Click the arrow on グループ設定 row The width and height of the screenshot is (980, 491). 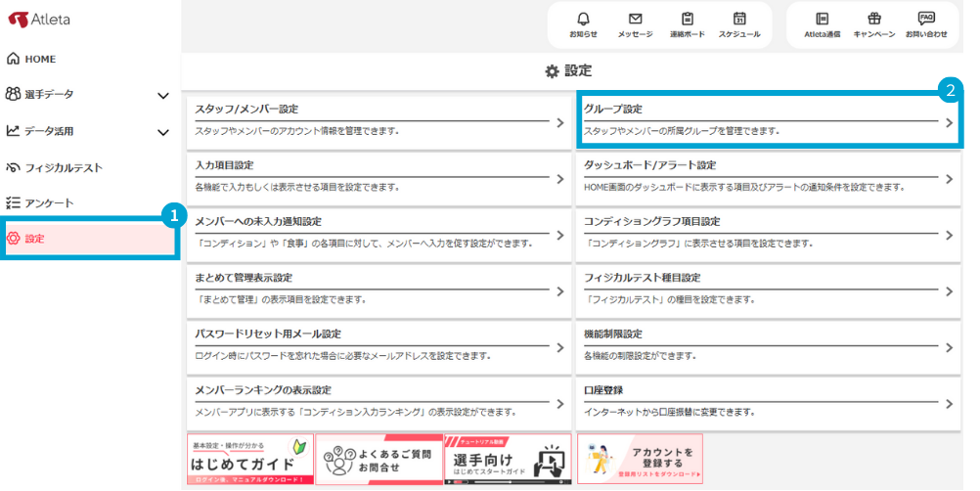pyautogui.click(x=949, y=122)
